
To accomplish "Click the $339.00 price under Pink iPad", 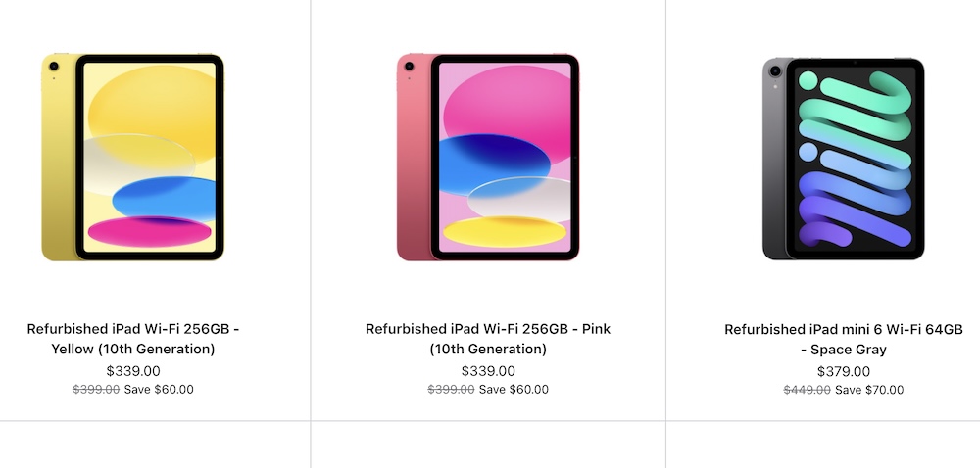I will coord(488,371).
